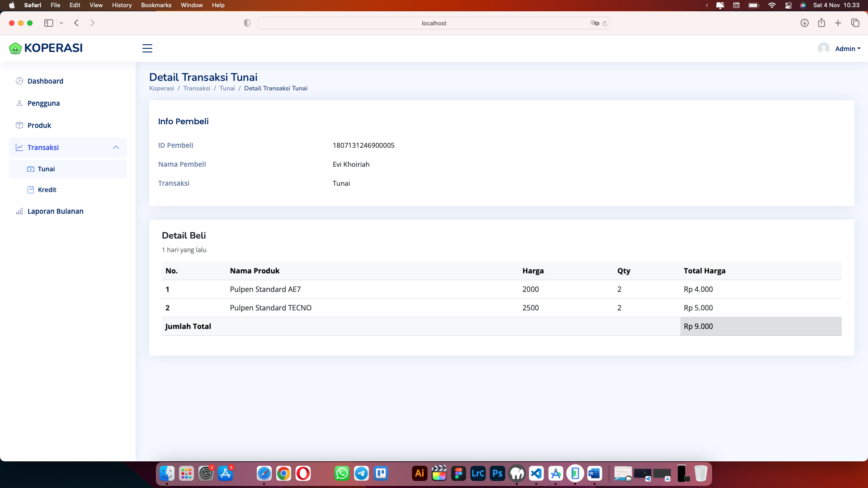The image size is (868, 488).
Task: Toggle the Safari sidebar button
Action: pyautogui.click(x=48, y=23)
